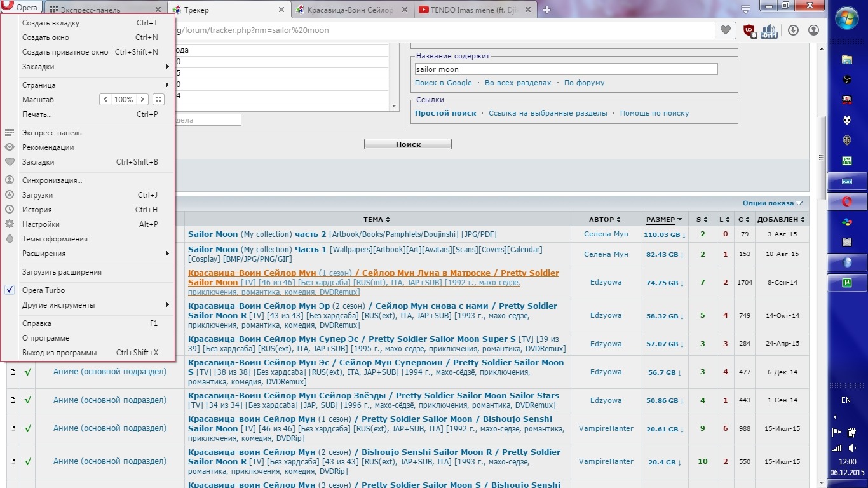Open the uBlock Origin extension icon
868x488 pixels.
tap(750, 30)
